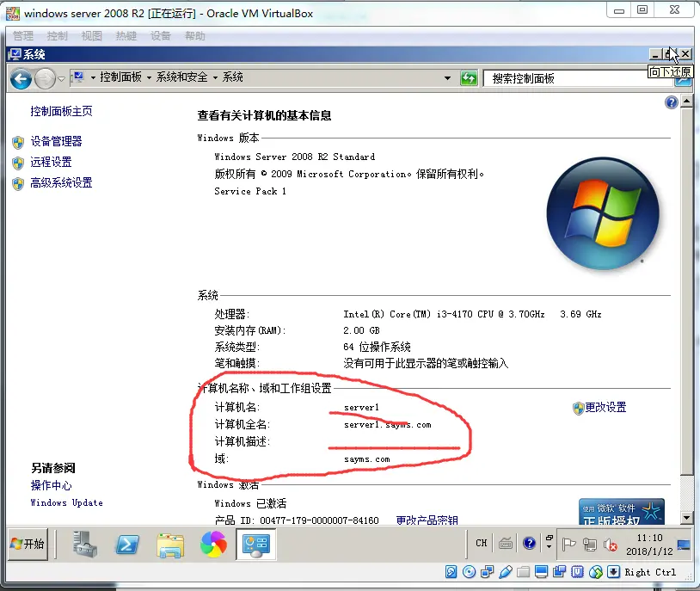This screenshot has height=591, width=700.
Task: Open VirtualBox 热键 menu
Action: (x=126, y=36)
